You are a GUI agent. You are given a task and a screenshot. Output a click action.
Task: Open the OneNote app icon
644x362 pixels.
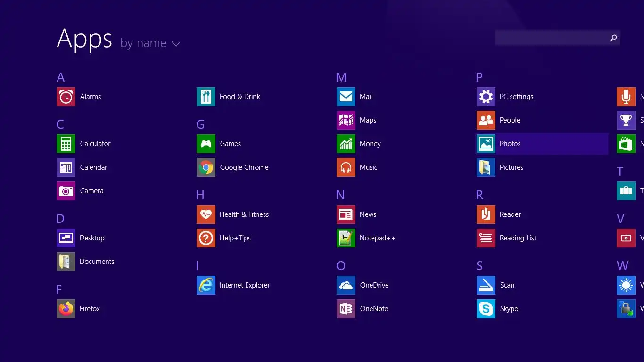[346, 309]
